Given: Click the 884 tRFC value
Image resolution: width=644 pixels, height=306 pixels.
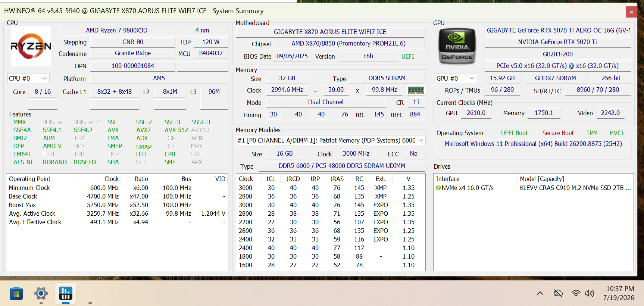Looking at the screenshot, I should [415, 114].
